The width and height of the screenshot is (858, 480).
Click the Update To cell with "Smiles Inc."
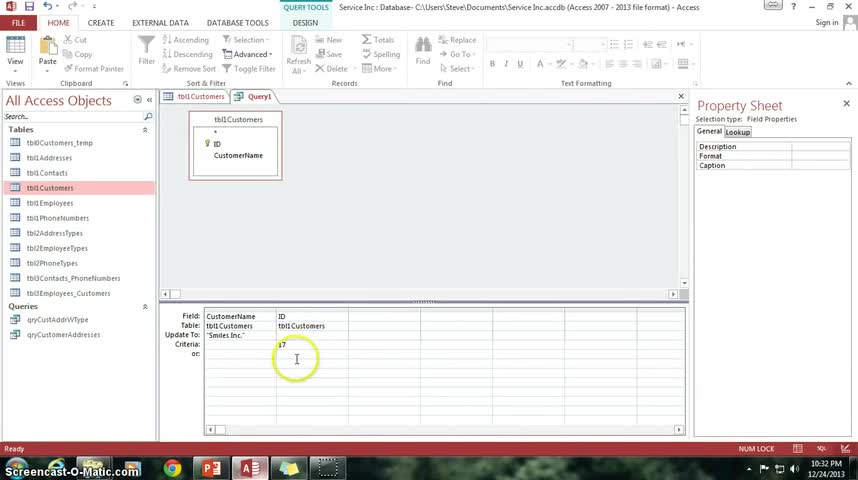pyautogui.click(x=240, y=335)
